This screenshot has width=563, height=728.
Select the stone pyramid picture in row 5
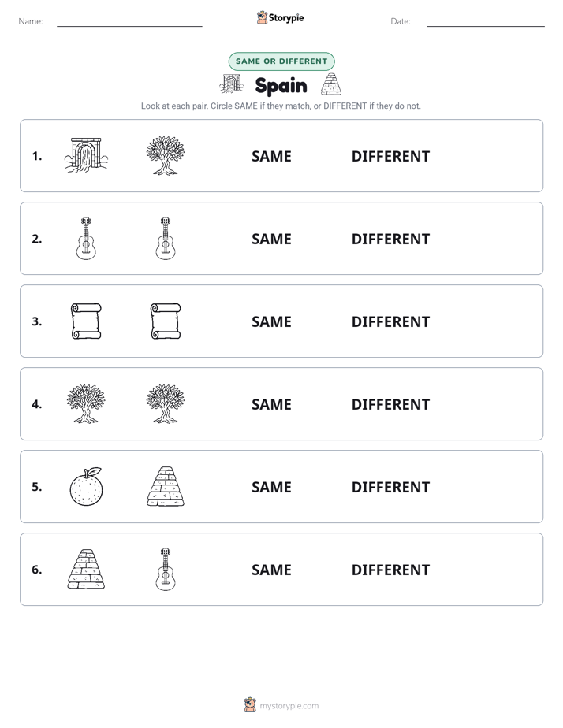tap(166, 486)
